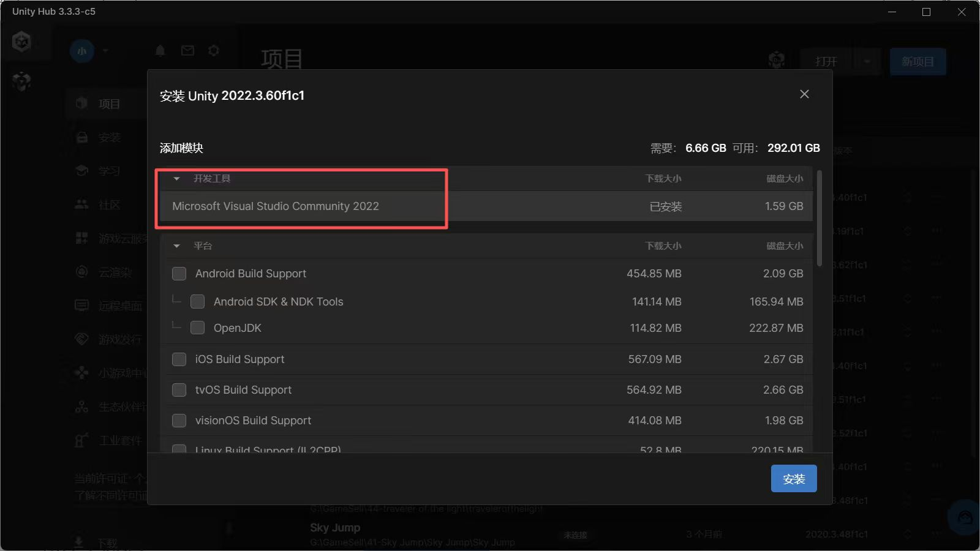Viewport: 980px width, 551px height.
Task: Tick the OpenJDK module checkbox
Action: pos(198,328)
